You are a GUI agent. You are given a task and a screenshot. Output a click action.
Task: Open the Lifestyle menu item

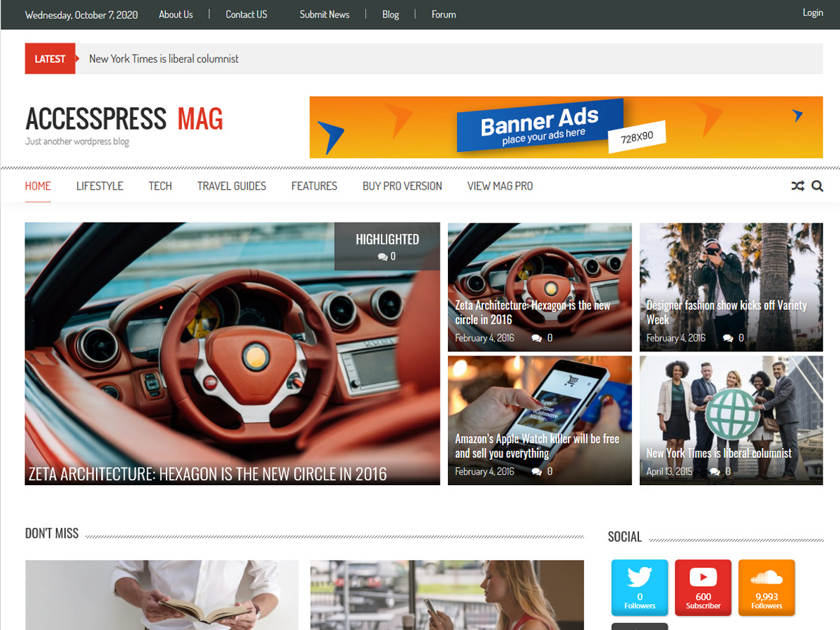[99, 186]
